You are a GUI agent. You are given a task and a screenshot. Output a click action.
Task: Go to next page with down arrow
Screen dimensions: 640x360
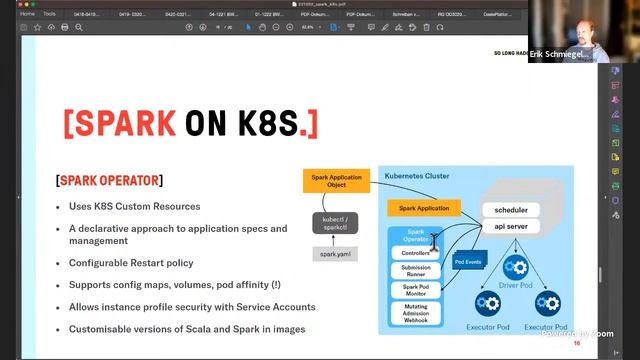203,27
